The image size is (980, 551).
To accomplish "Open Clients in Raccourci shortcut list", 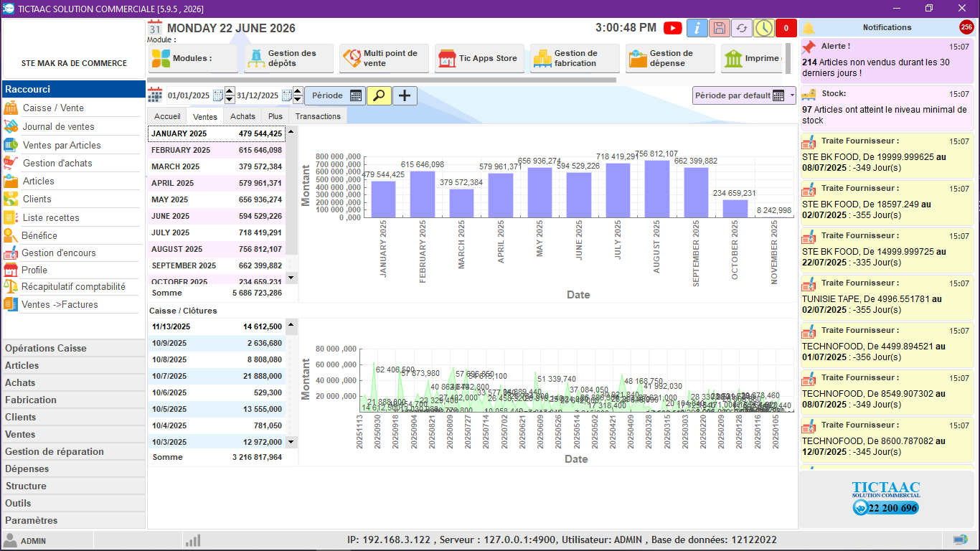I will click(72, 199).
